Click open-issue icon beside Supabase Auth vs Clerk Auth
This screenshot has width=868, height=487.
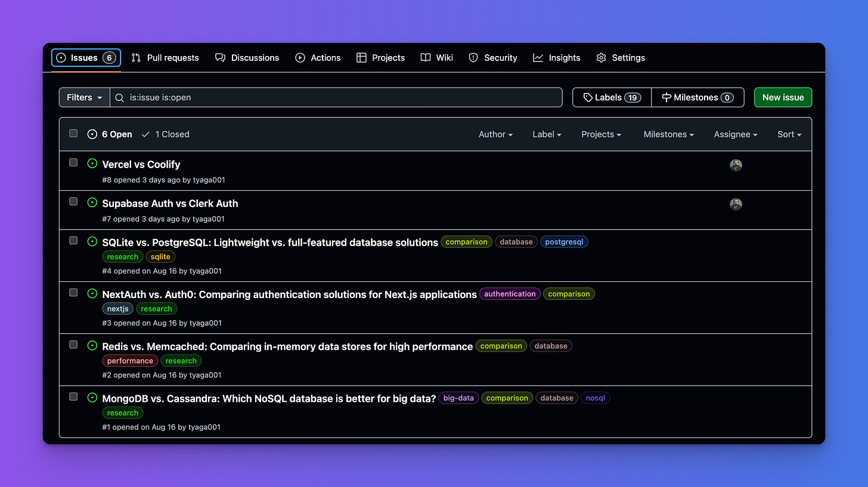92,202
